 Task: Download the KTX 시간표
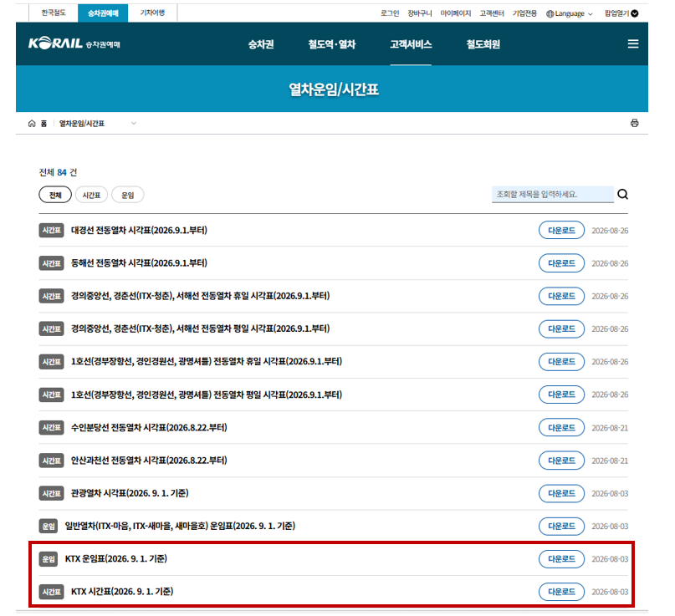(561, 592)
